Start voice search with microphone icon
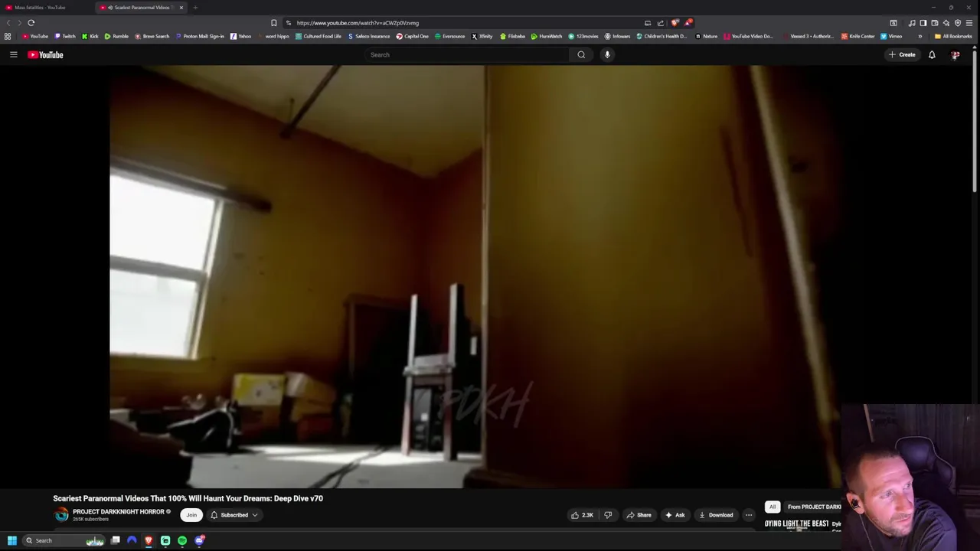 (607, 54)
